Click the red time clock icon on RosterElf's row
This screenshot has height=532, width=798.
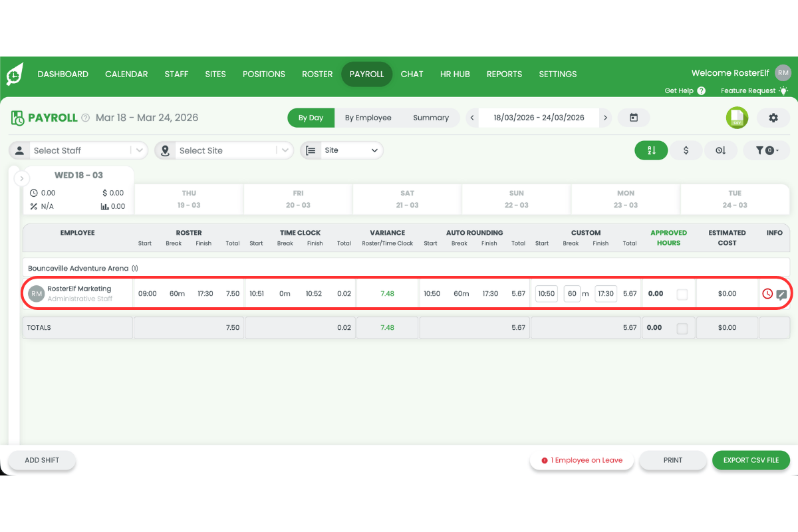point(767,293)
